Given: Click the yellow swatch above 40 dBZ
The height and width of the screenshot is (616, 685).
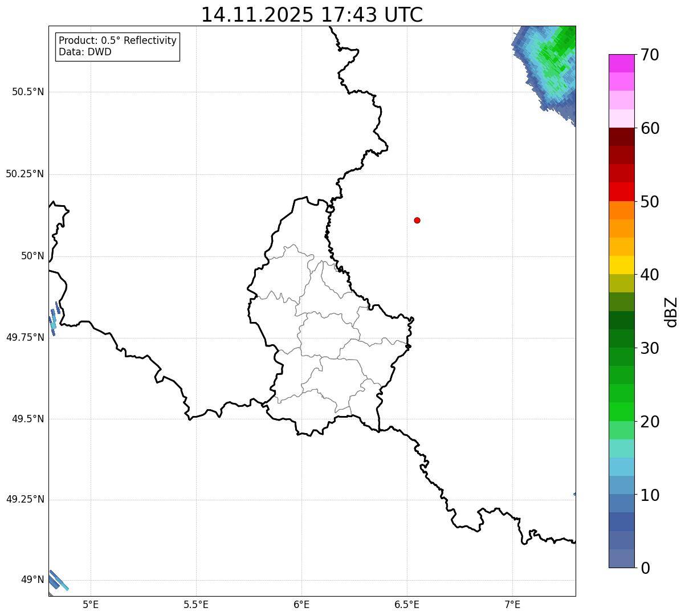Looking at the screenshot, I should click(x=622, y=265).
